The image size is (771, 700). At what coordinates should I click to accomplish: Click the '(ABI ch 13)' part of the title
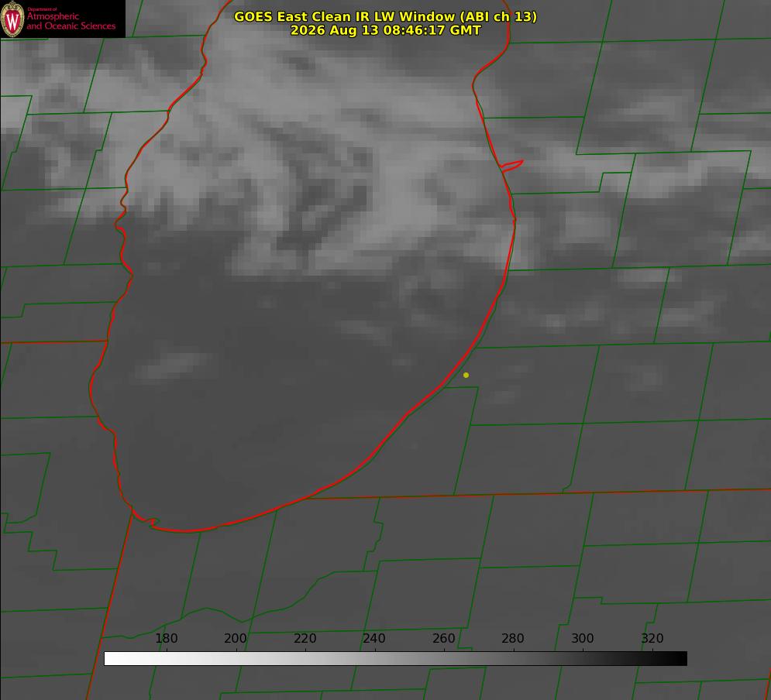click(498, 17)
